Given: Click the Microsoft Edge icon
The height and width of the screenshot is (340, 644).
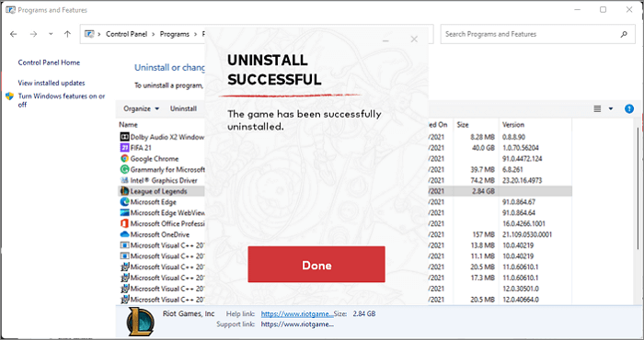Looking at the screenshot, I should 124,202.
